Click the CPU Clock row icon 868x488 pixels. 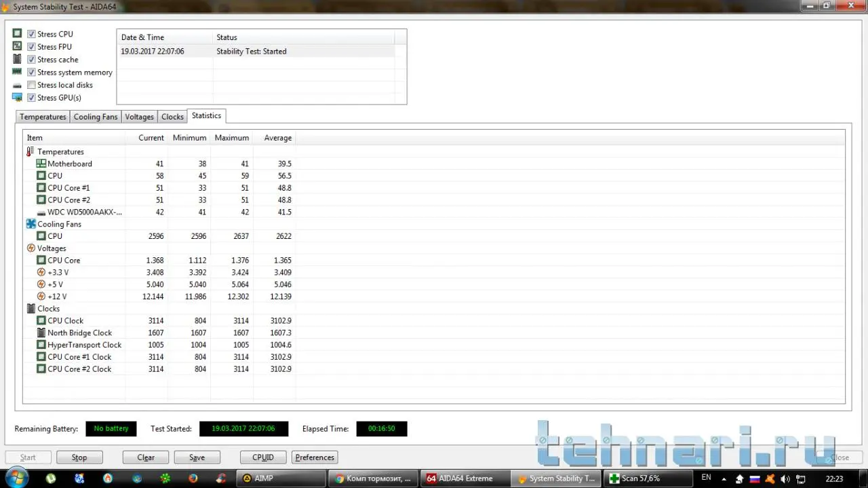[x=41, y=321]
